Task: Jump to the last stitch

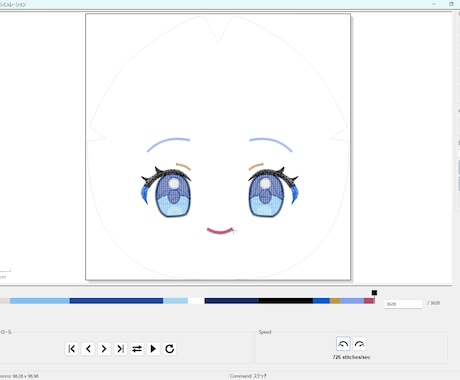Action: (120, 349)
